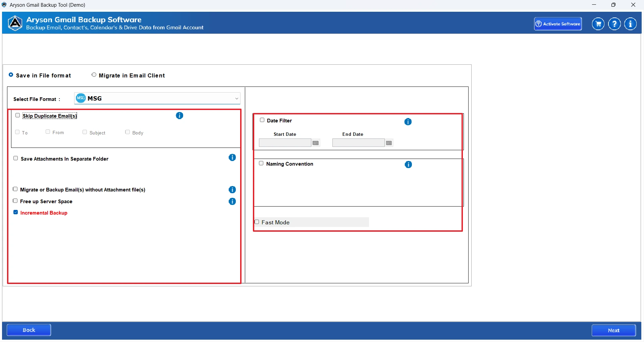Open the shopping cart purchase icon
Viewport: 644px width, 342px height.
tap(598, 24)
